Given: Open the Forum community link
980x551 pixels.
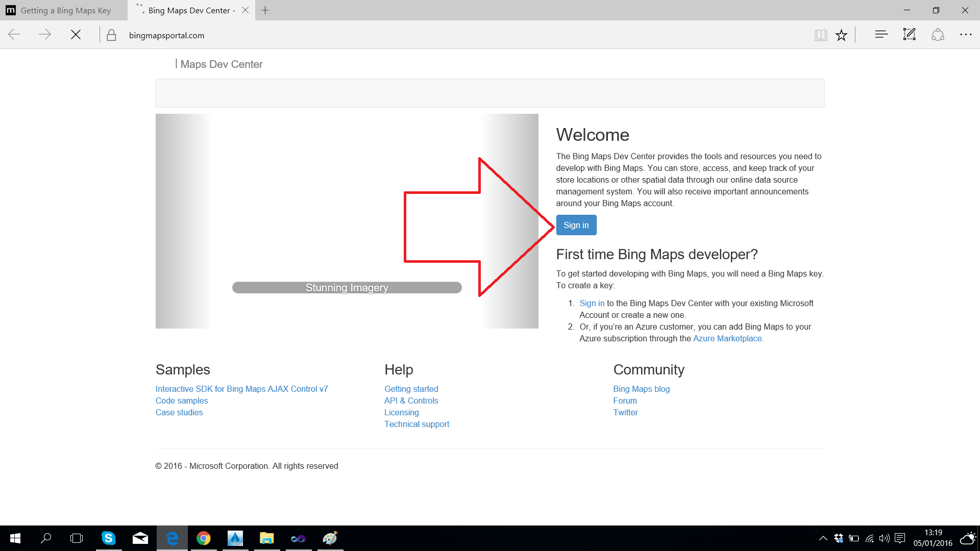Looking at the screenshot, I should pyautogui.click(x=625, y=400).
